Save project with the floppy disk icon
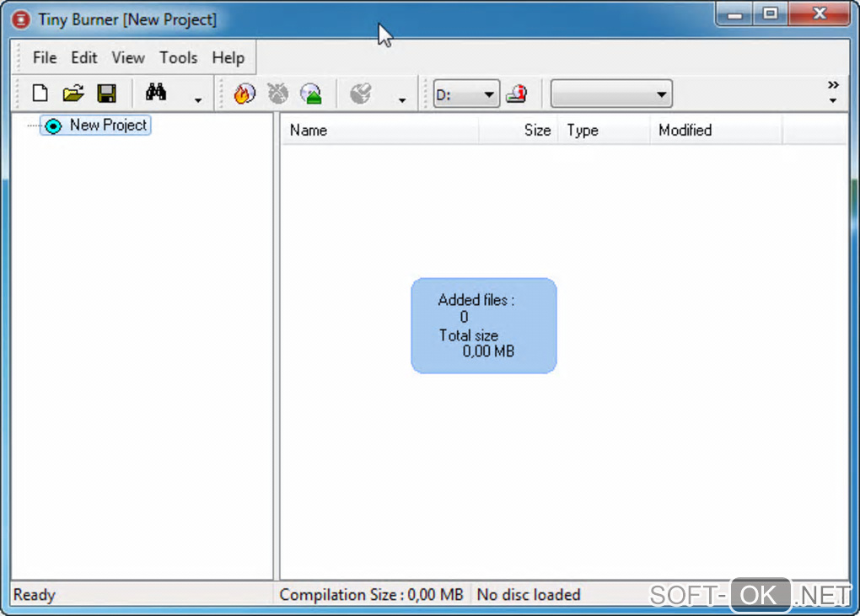Image resolution: width=860 pixels, height=616 pixels. coord(106,94)
